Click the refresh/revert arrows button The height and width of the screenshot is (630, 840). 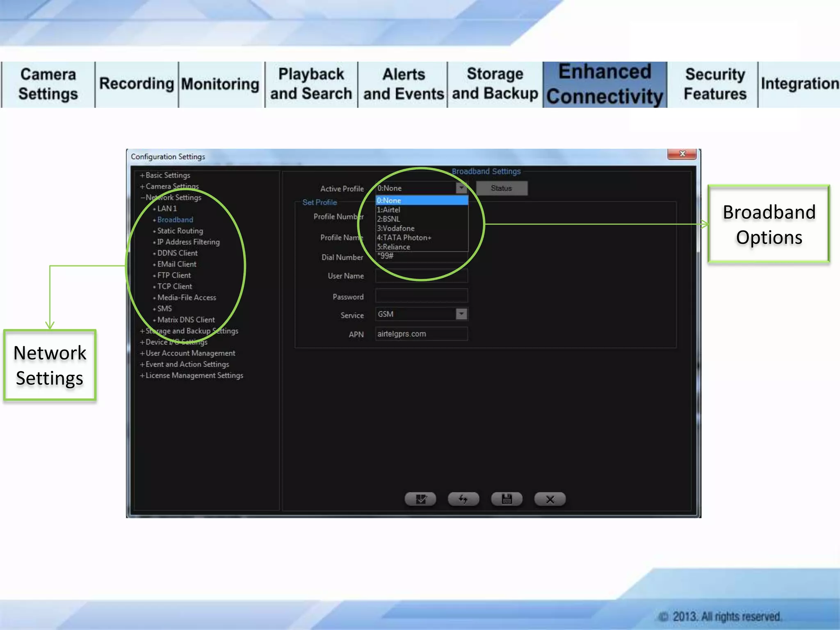(463, 499)
